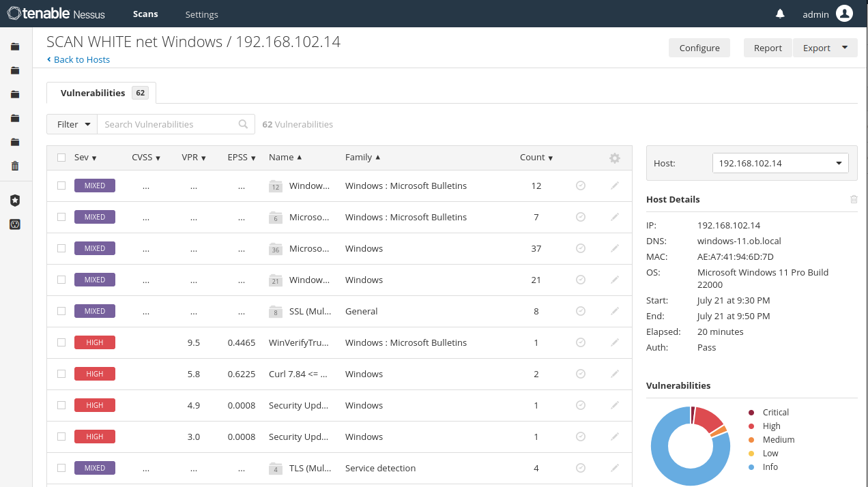The height and width of the screenshot is (487, 868).
Task: Select the TLS row checkbox
Action: click(x=61, y=468)
